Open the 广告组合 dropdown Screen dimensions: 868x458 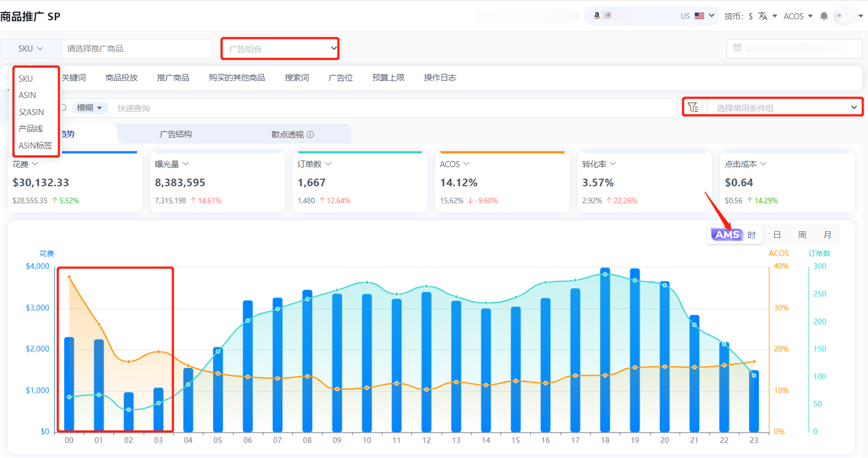tap(280, 49)
